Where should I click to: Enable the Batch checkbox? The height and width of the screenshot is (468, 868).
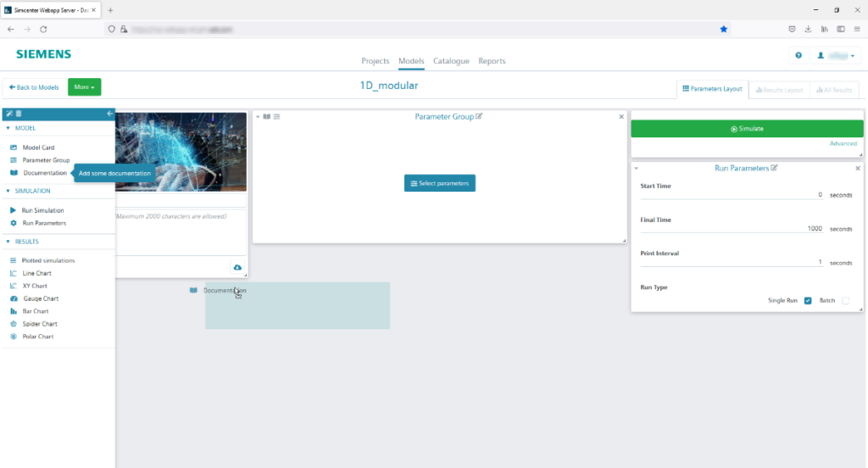tap(846, 301)
